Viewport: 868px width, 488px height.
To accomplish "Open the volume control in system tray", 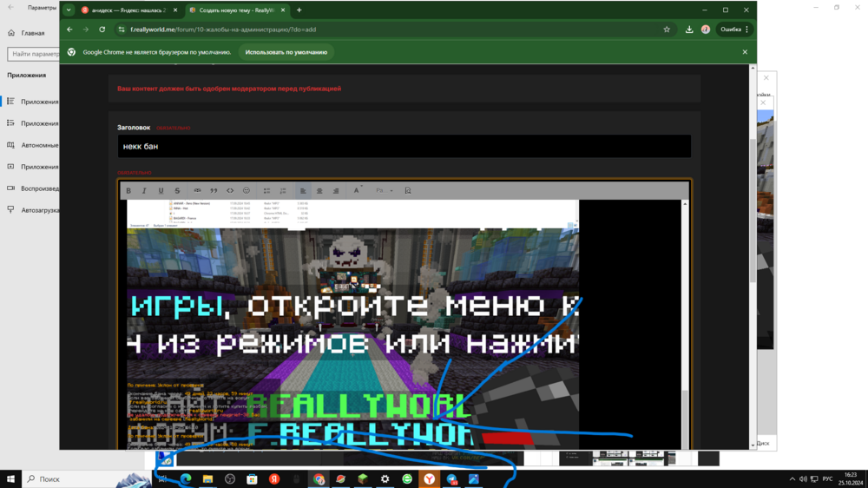I will pos(803,479).
